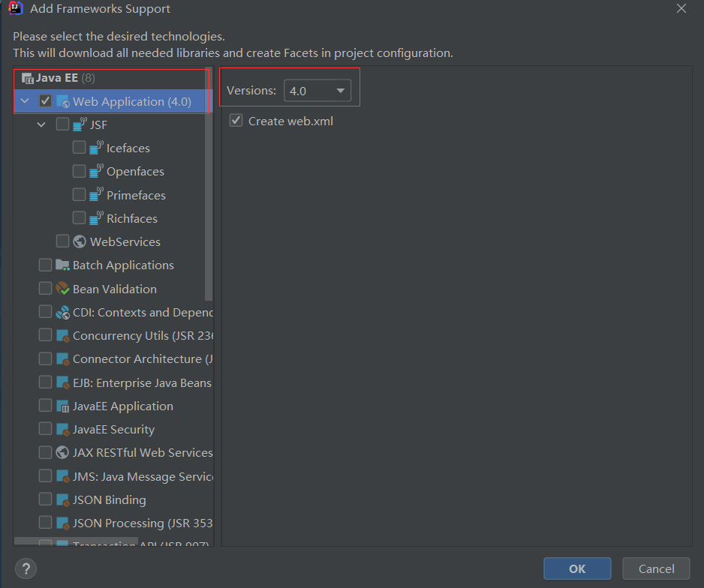This screenshot has height=588, width=704.
Task: Collapse the JSF tree node
Action: tap(41, 124)
